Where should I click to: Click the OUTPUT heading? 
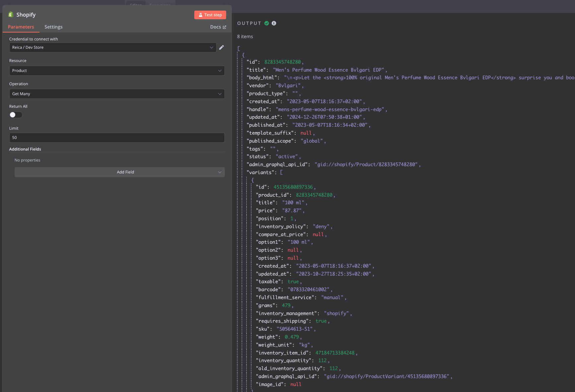[249, 23]
